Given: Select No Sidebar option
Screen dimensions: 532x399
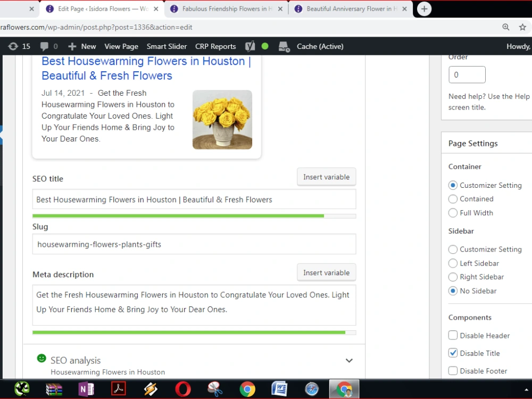Looking at the screenshot, I should pos(453,291).
